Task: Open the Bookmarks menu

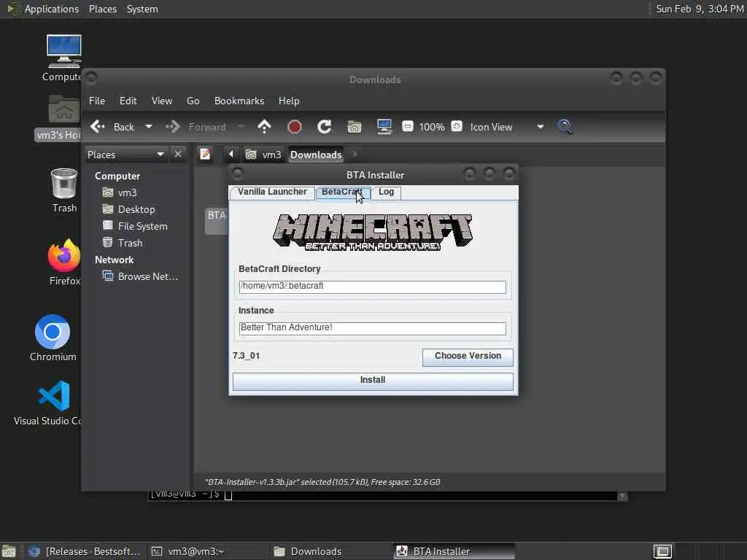Action: pyautogui.click(x=239, y=101)
